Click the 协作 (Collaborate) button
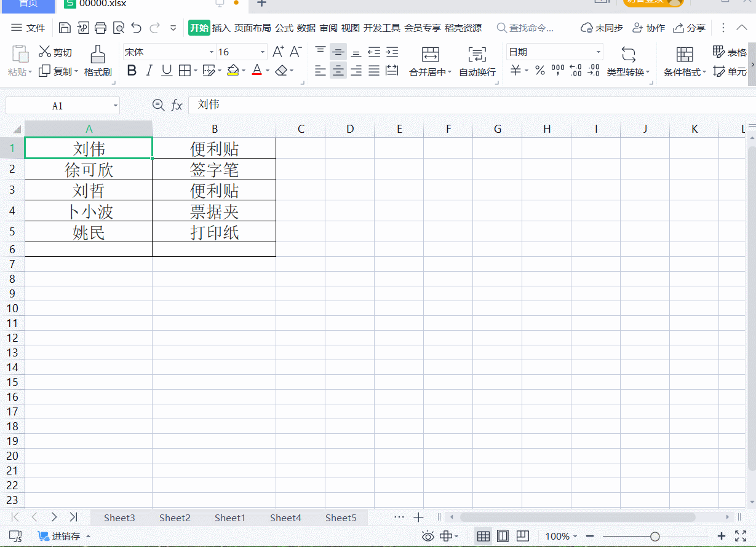 click(649, 28)
